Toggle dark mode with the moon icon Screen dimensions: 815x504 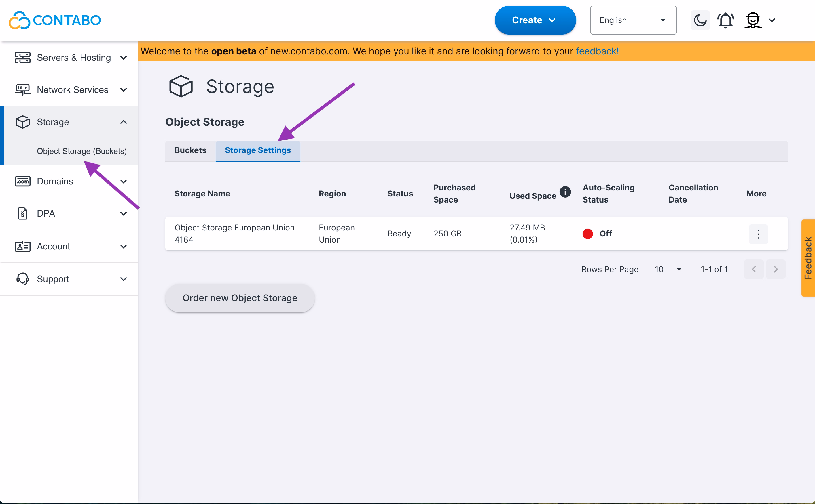(x=700, y=20)
